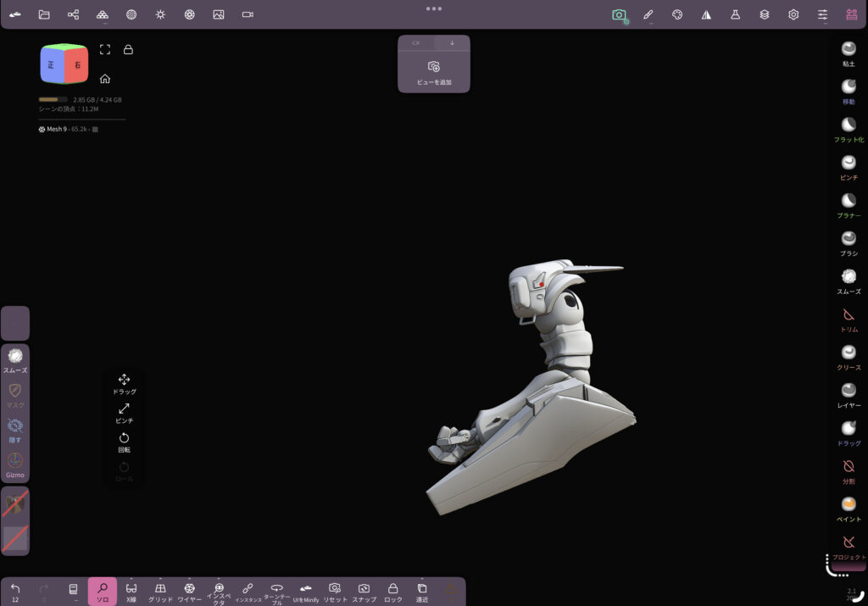Select the 隠す (Hide) shortcut
The image size is (868, 606).
pyautogui.click(x=15, y=431)
